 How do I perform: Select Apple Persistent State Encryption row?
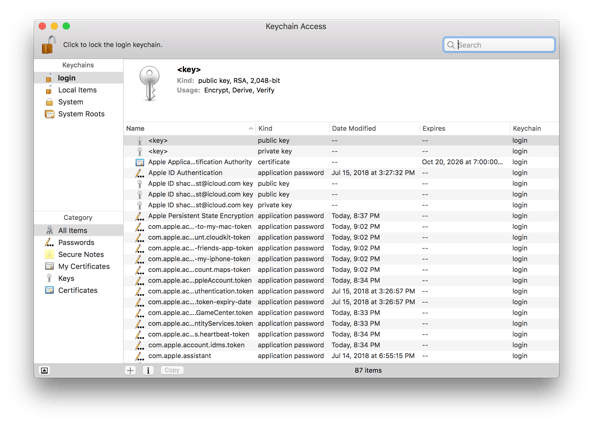341,216
